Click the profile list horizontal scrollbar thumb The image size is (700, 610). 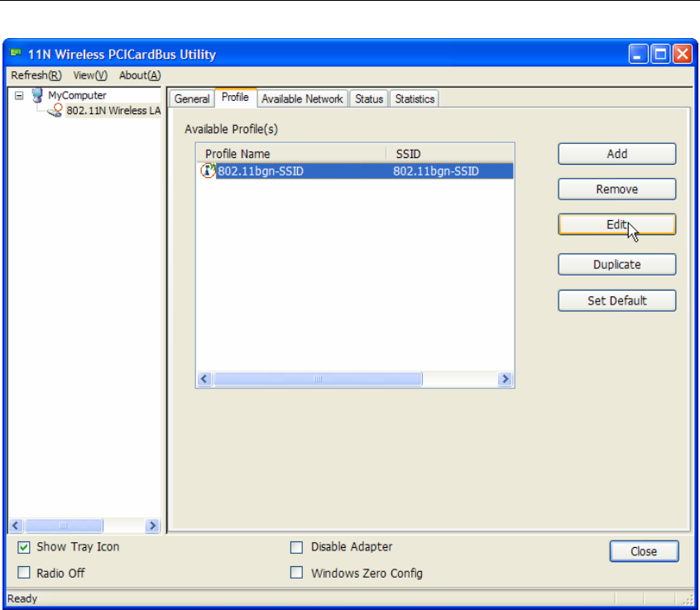pos(318,379)
